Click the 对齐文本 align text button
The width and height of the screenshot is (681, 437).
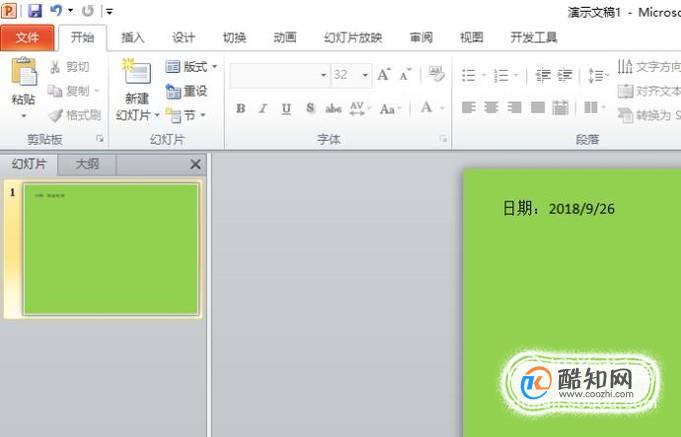[649, 91]
